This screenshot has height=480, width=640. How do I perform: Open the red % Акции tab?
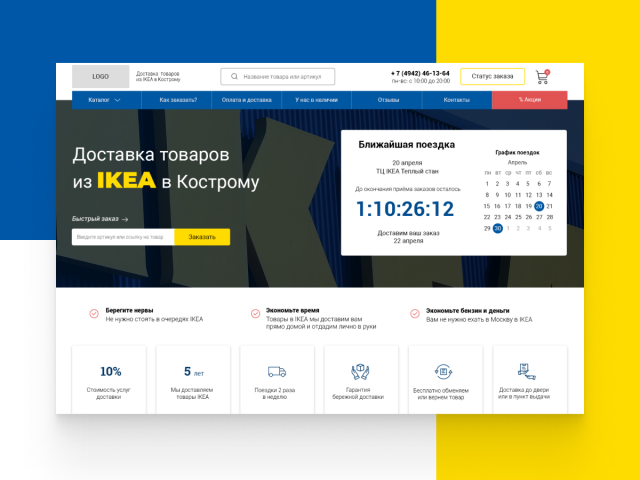click(529, 100)
